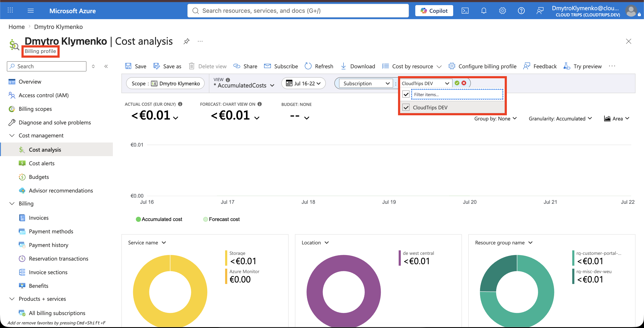
Task: Click the sidebar expand/collapse arrows icon
Action: click(93, 66)
